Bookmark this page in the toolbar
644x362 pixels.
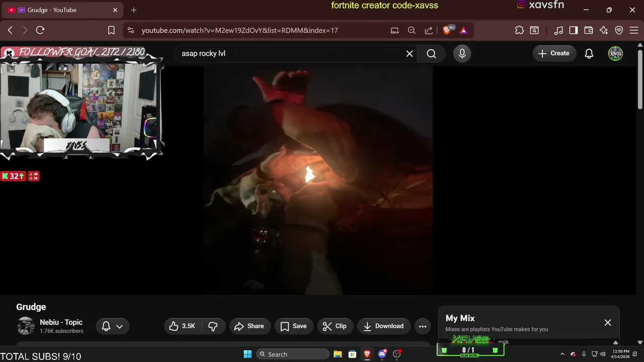coord(111,30)
